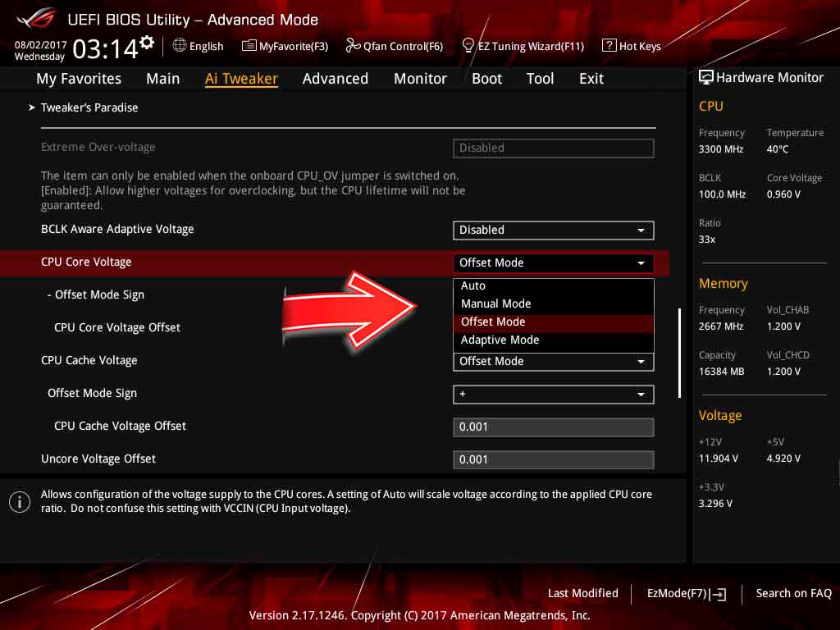Select the BCLK Aware Adaptive Voltage label
Viewport: 840px width, 630px height.
point(117,230)
